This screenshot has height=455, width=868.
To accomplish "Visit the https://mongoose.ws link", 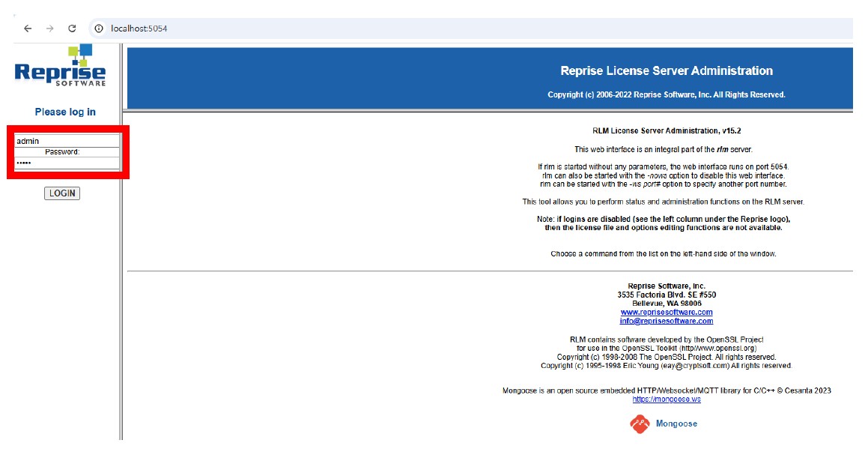I will [667, 400].
